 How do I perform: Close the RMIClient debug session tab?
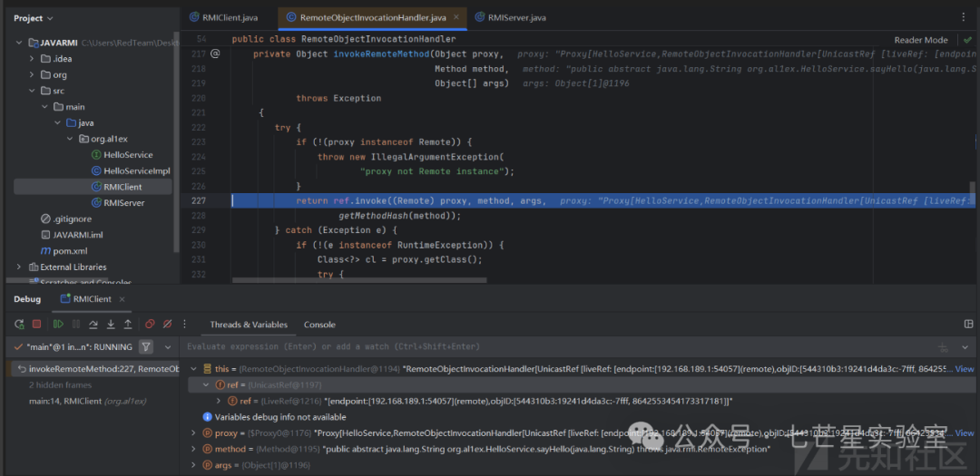click(x=122, y=299)
